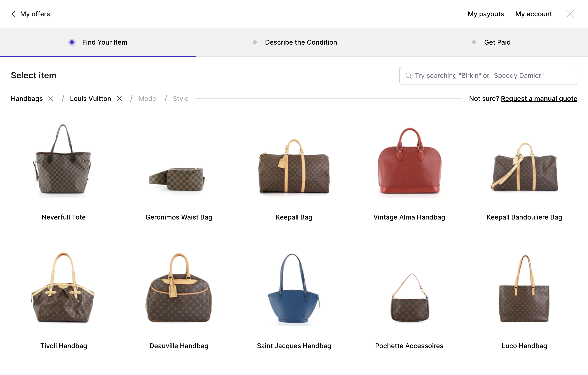
Task: Click the Tivoli Handbag label
Action: coord(63,346)
